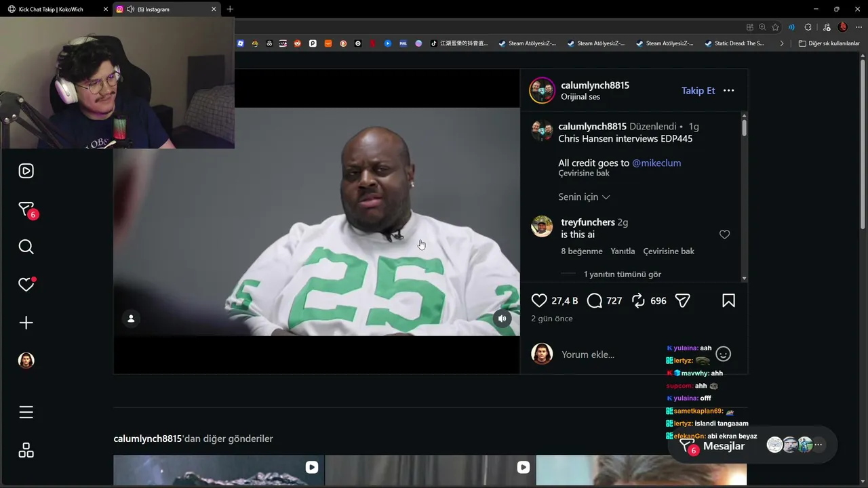
Task: Click the Edge extensions puzzle icon
Action: pyautogui.click(x=808, y=27)
